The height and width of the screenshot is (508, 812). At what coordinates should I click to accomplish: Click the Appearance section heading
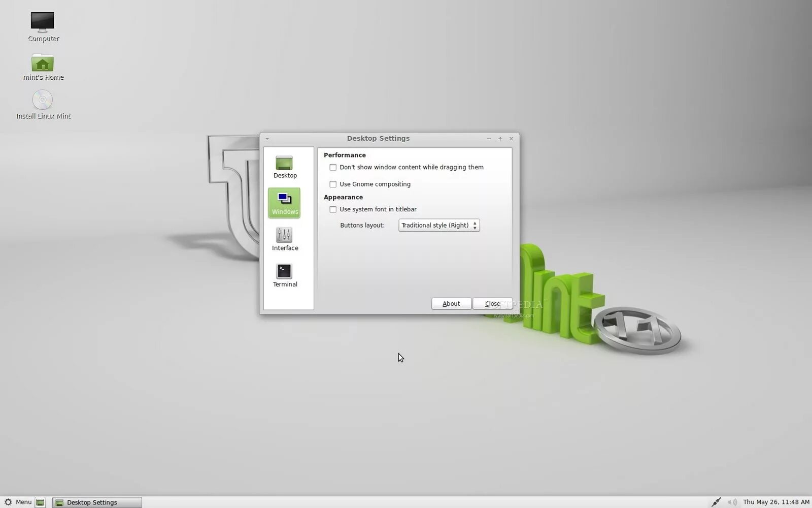click(x=343, y=197)
